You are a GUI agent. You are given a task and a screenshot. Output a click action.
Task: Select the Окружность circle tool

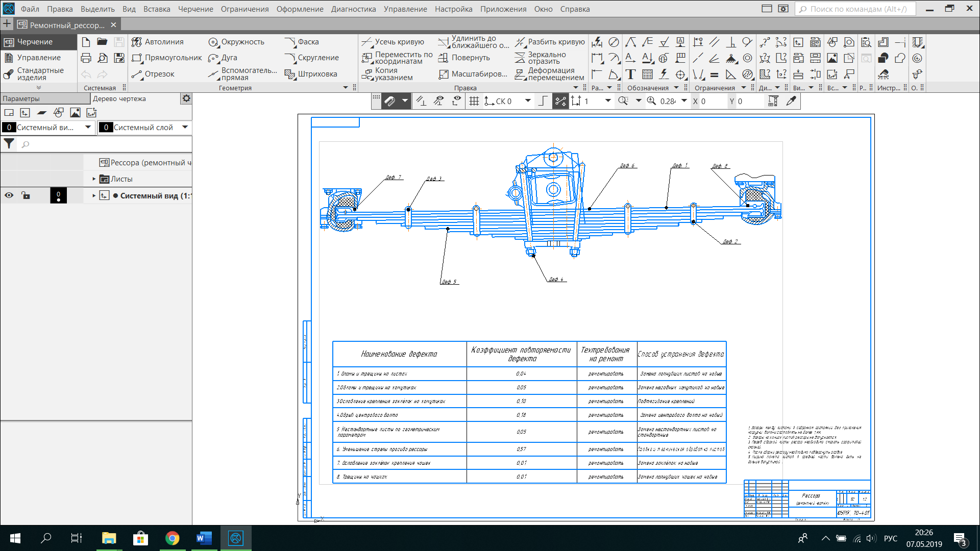tap(236, 42)
